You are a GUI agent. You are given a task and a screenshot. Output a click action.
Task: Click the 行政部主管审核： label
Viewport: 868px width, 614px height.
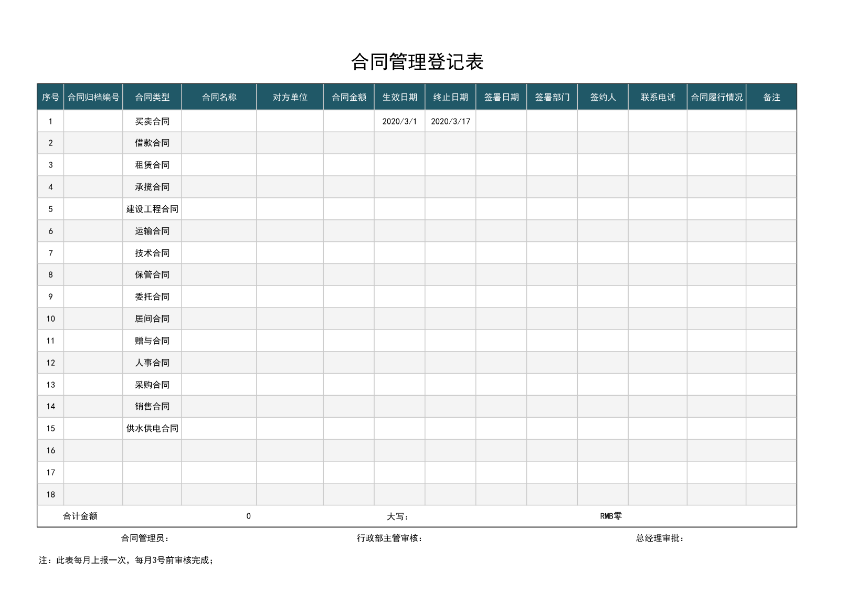(389, 538)
